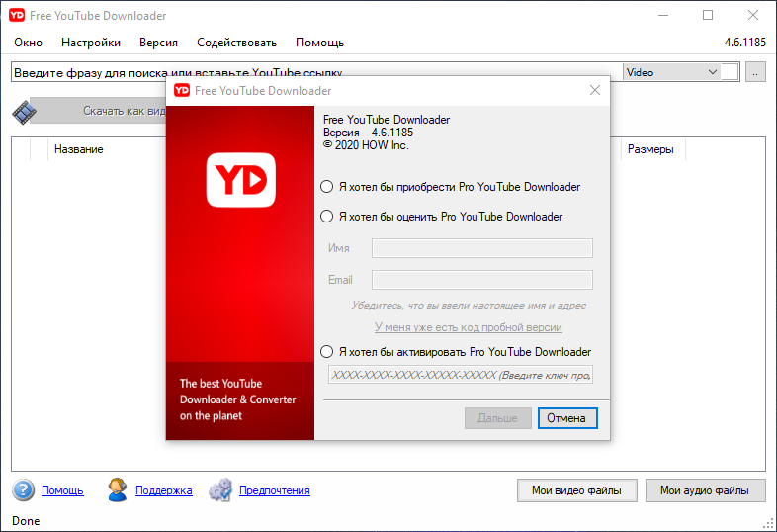Open the Окно menu
This screenshot has width=777, height=532.
tap(29, 43)
